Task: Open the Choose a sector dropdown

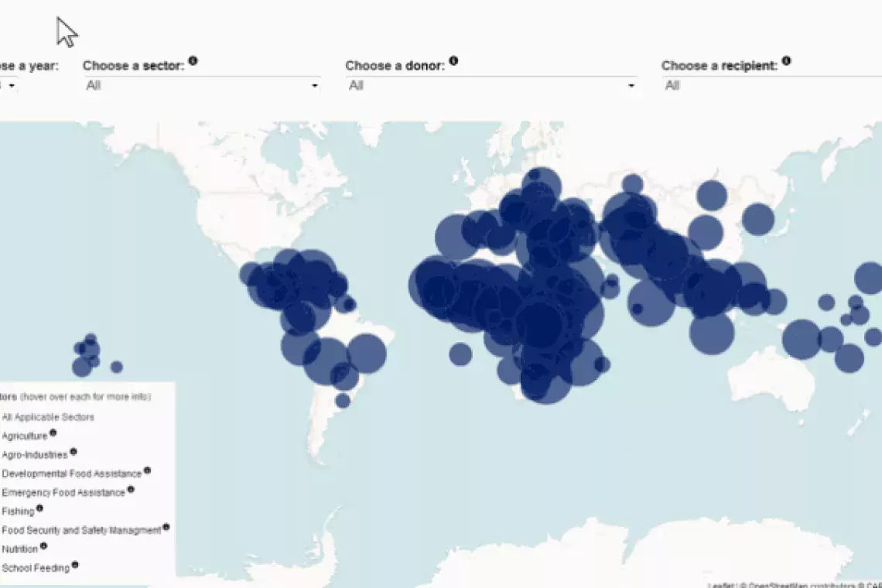Action: (x=201, y=86)
